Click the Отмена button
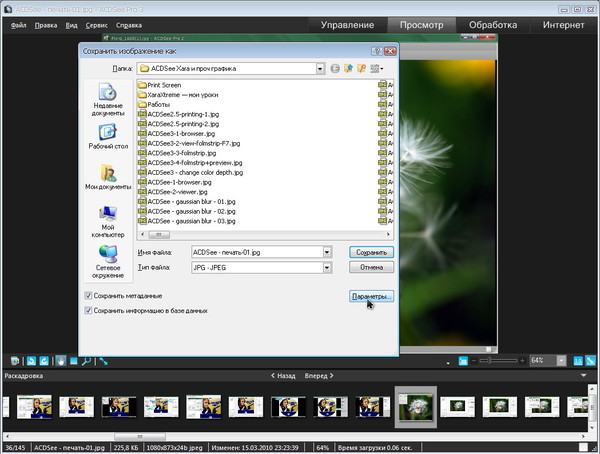 [x=371, y=267]
